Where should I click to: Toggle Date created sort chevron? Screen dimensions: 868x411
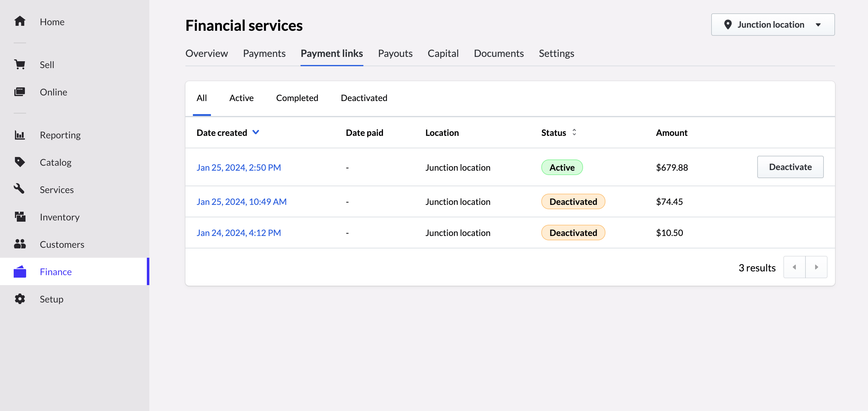pyautogui.click(x=256, y=132)
